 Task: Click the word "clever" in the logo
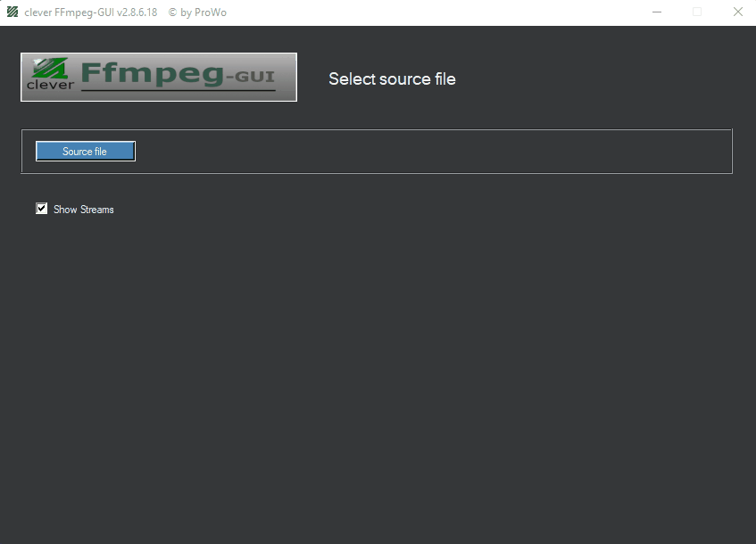(x=50, y=86)
